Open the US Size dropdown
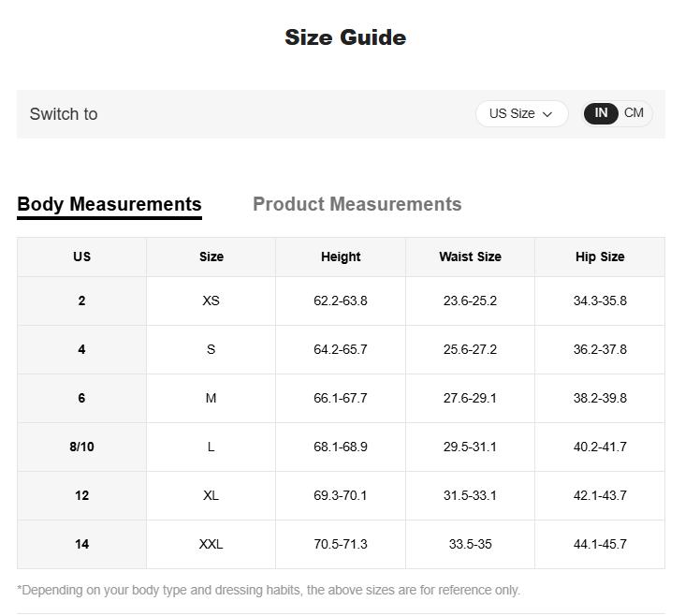Screen dimensions: 685x616 click(x=520, y=113)
